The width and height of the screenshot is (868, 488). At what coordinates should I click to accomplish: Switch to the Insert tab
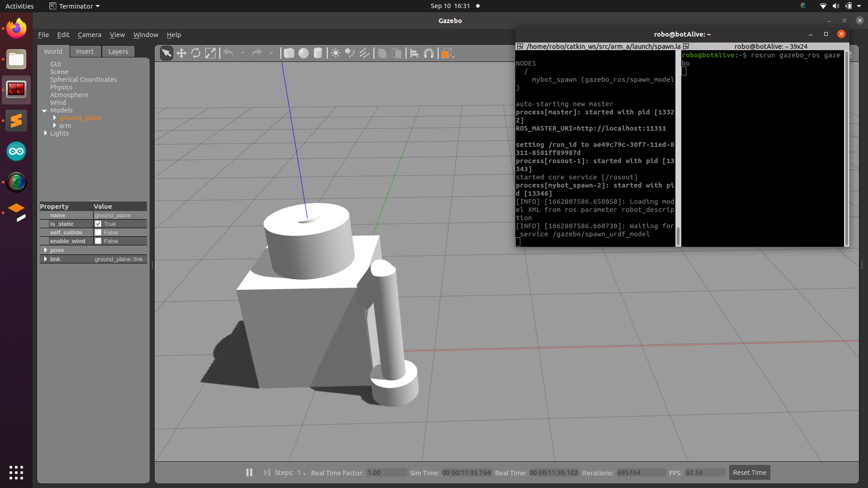coord(85,52)
